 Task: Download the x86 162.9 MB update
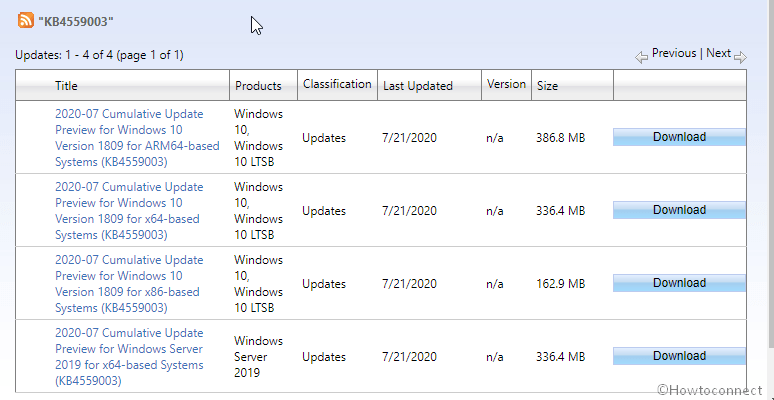point(679,283)
